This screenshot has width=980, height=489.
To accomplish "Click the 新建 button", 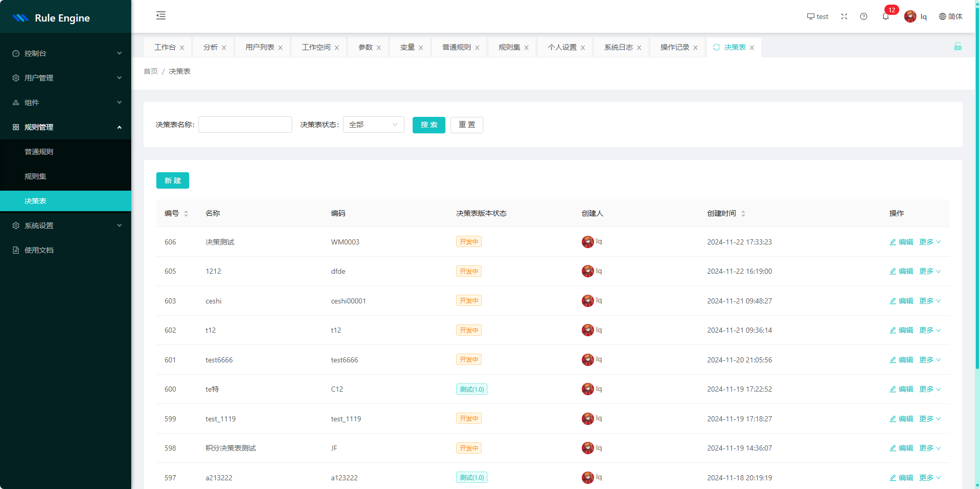I will [x=173, y=180].
